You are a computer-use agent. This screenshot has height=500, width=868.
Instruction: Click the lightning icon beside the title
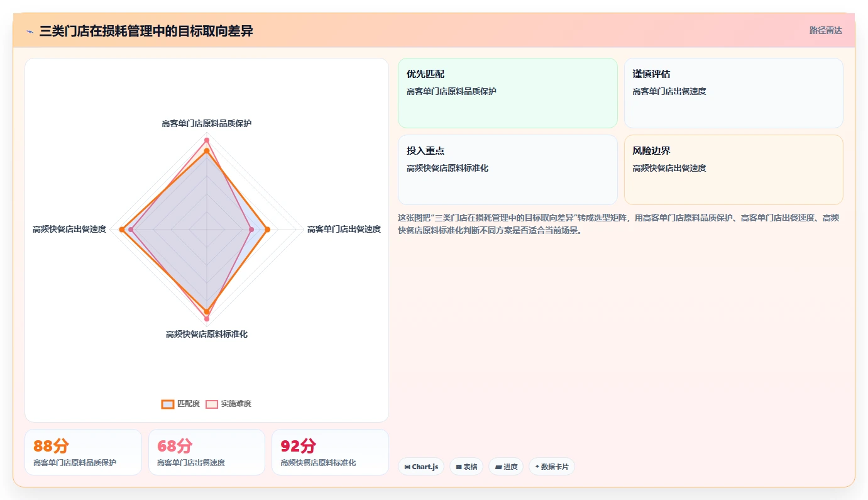[x=30, y=31]
